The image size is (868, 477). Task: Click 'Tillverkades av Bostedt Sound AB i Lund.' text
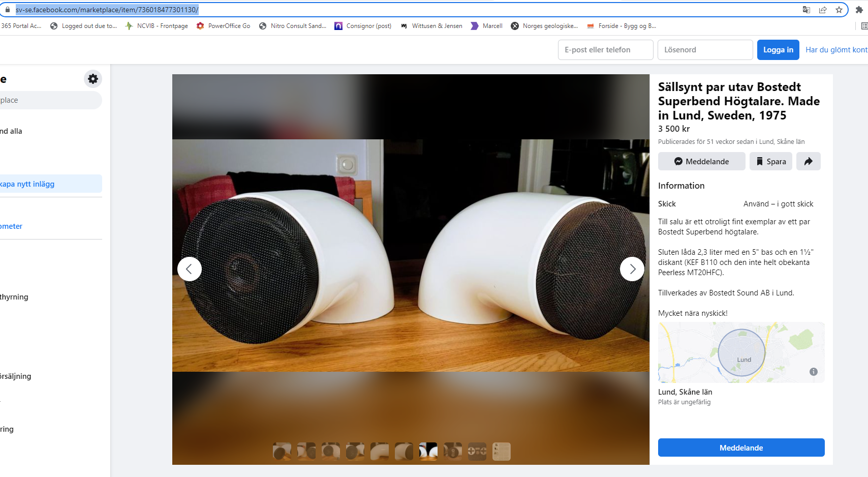coord(726,293)
